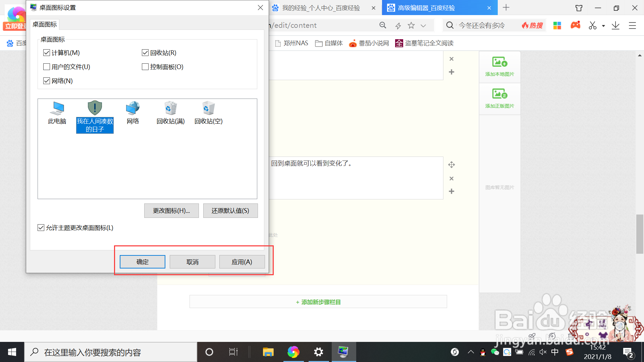The width and height of the screenshot is (644, 362).
Task: Click the 更改图标(H)... button
Action: pyautogui.click(x=171, y=210)
